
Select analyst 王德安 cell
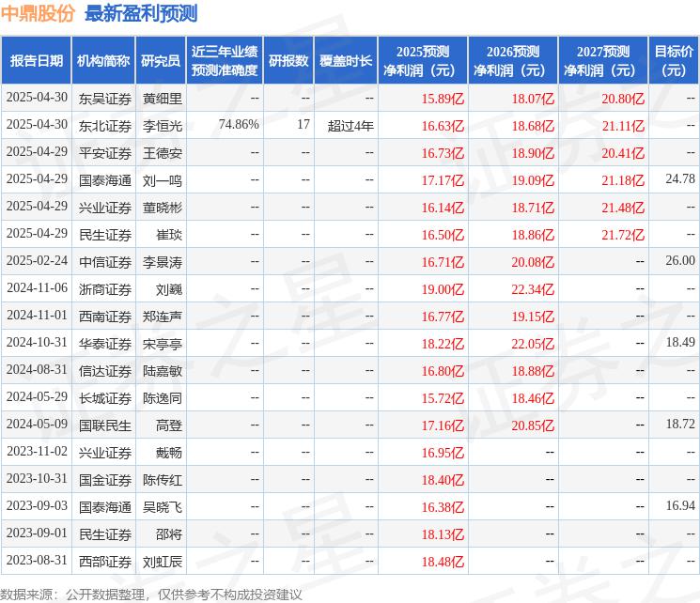163,153
